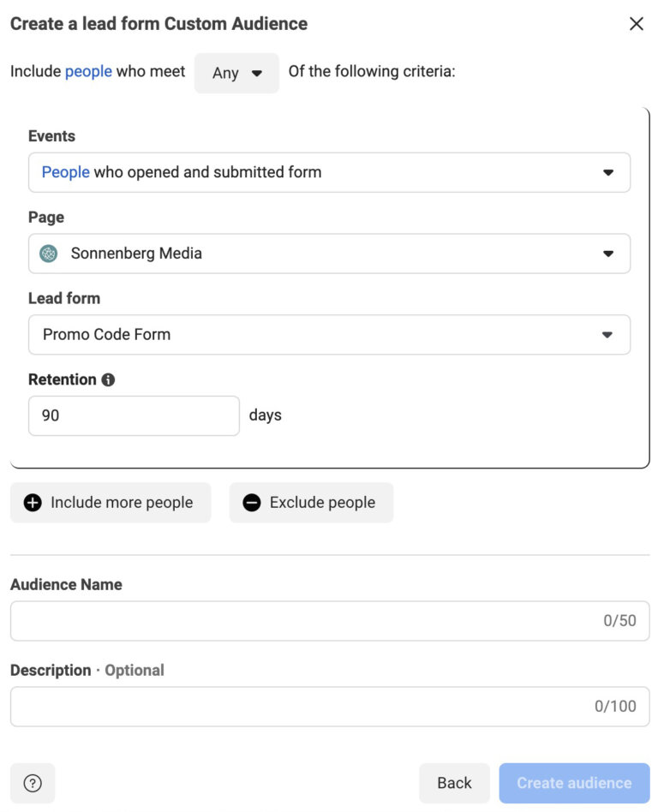Click the caret on the Page dropdown

click(x=609, y=253)
